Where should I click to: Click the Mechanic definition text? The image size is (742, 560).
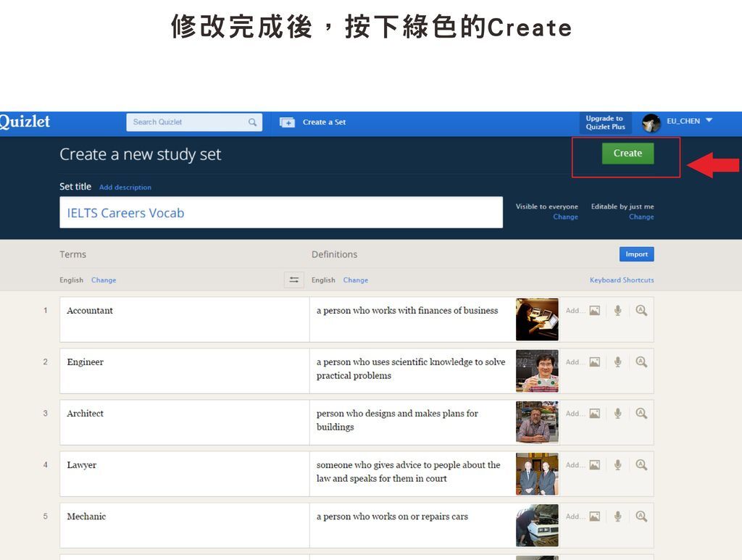coord(392,517)
